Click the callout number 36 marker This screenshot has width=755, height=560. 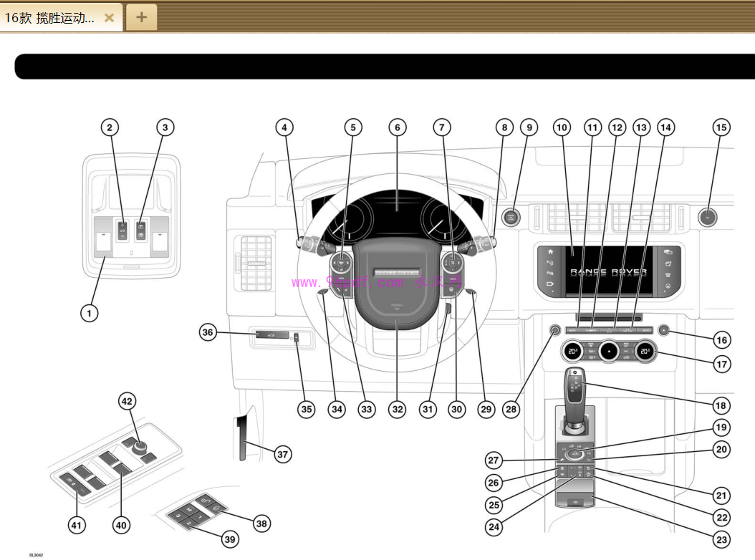(208, 332)
